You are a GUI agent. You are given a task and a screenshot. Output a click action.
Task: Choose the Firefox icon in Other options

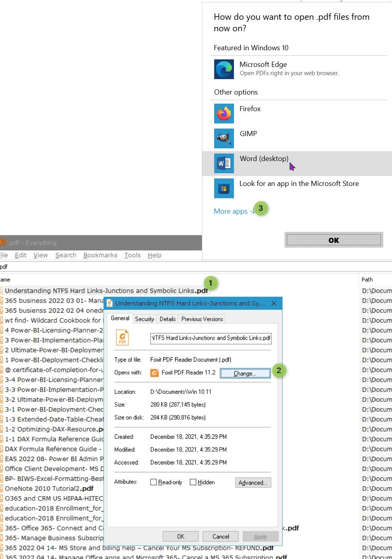tap(224, 114)
